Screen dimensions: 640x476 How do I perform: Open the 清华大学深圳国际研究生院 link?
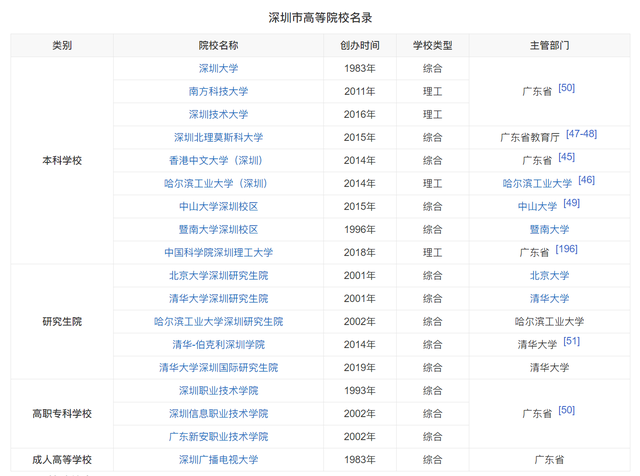pos(218,368)
